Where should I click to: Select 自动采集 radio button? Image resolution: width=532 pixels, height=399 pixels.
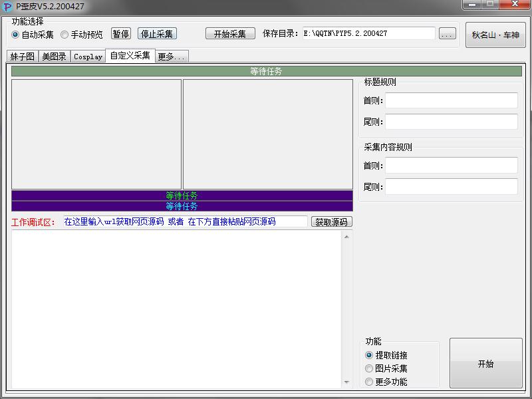(16, 35)
